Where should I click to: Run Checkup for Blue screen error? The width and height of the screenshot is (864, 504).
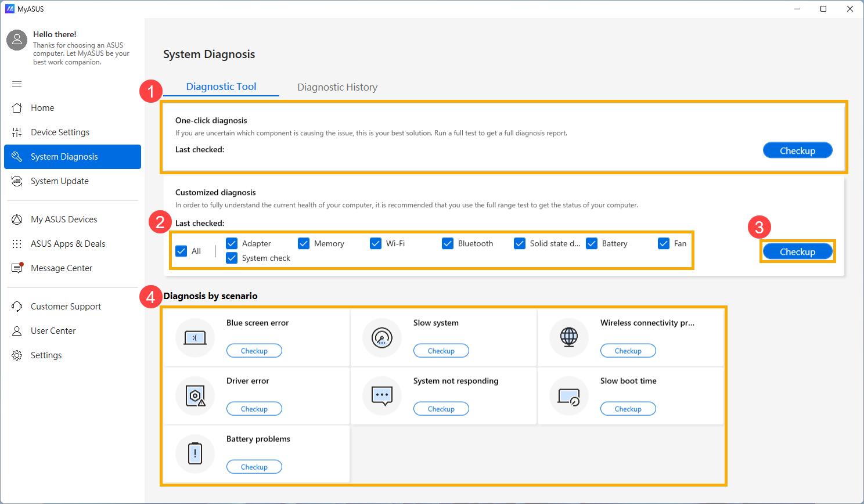[254, 351]
